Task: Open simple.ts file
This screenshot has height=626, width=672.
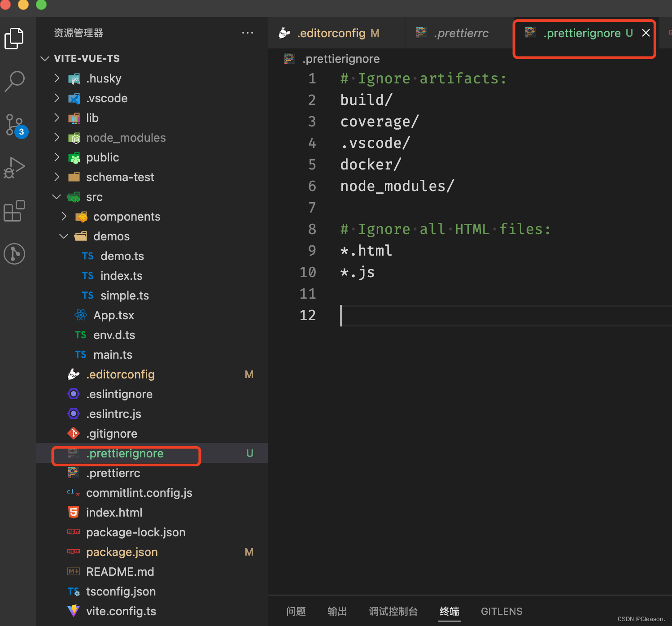Action: 125,296
